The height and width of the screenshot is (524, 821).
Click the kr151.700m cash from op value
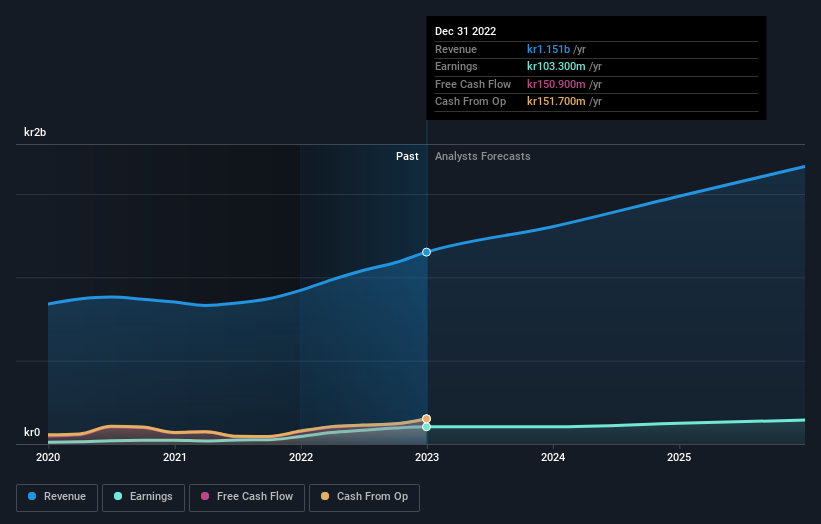(x=556, y=102)
